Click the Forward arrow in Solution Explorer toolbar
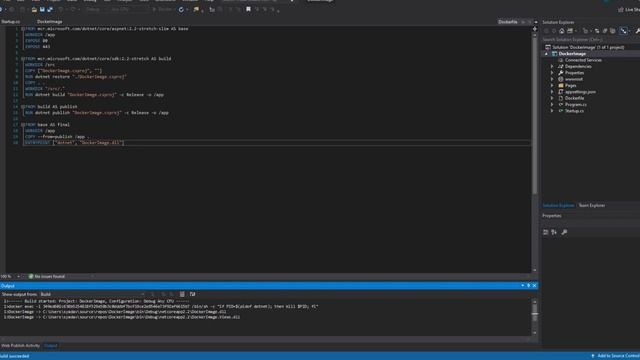 [554, 31]
